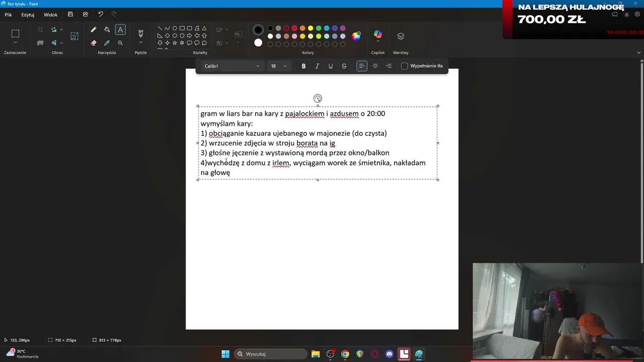This screenshot has height=362, width=644.
Task: Select the Color picker eyedropper tool
Action: [107, 43]
